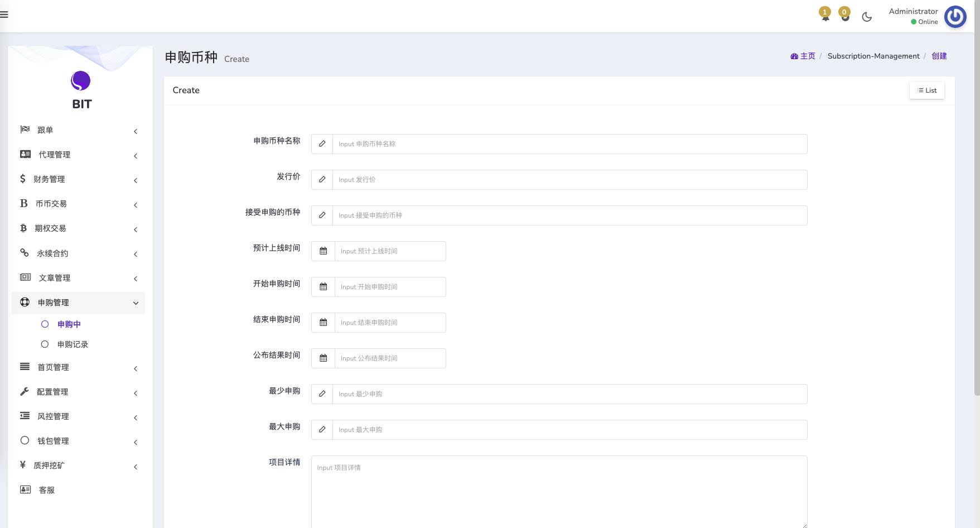Click the hamburger menu icon
Viewport: 980px width, 528px height.
click(x=4, y=15)
